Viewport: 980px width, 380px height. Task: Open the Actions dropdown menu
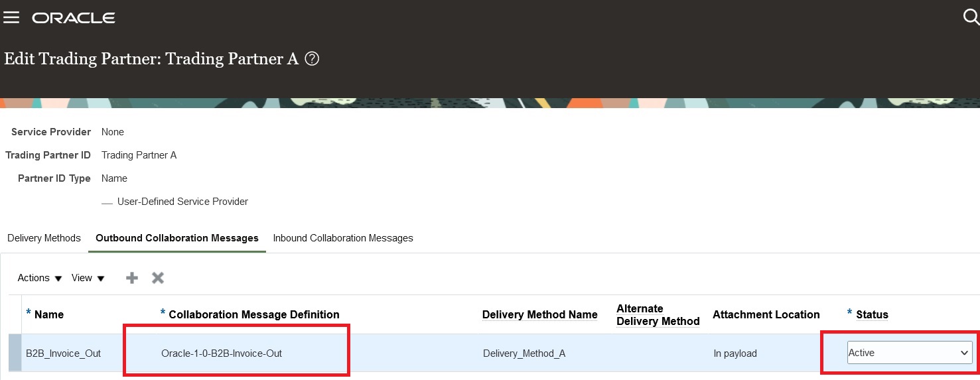[40, 278]
